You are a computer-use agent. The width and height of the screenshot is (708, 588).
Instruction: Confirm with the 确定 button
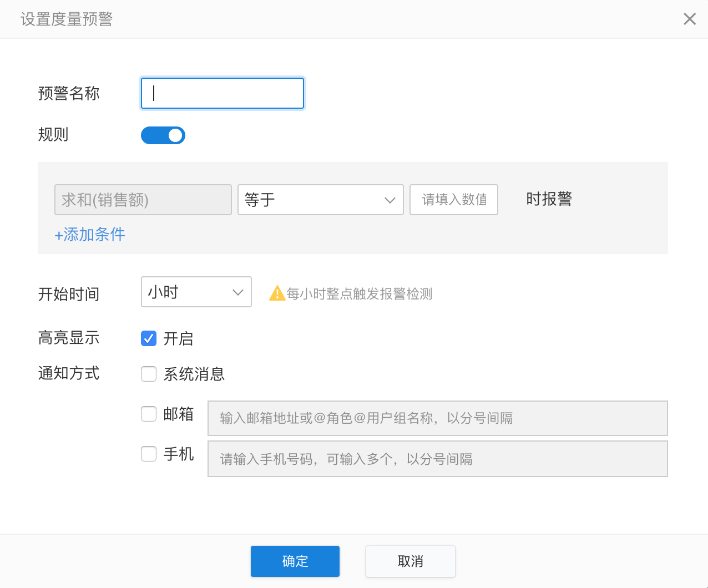click(x=295, y=561)
